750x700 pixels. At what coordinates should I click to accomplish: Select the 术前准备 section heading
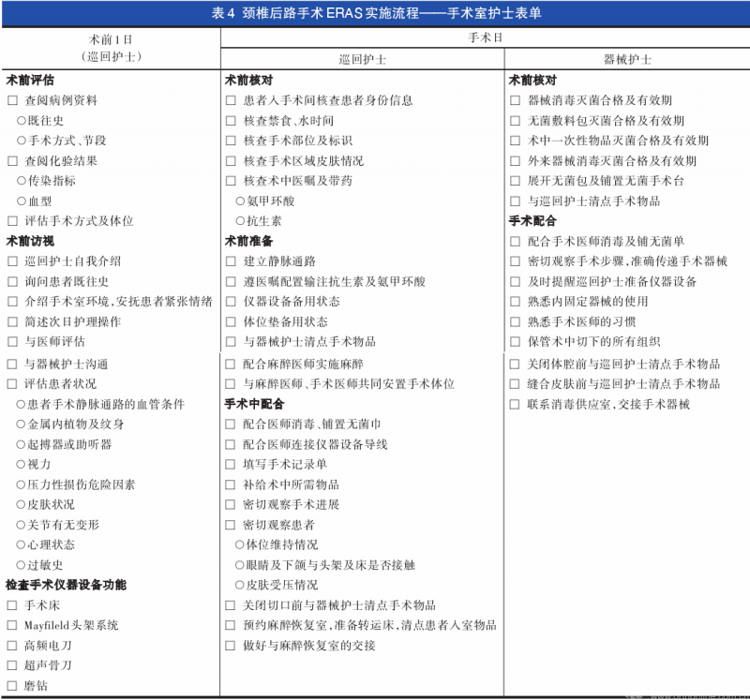248,242
